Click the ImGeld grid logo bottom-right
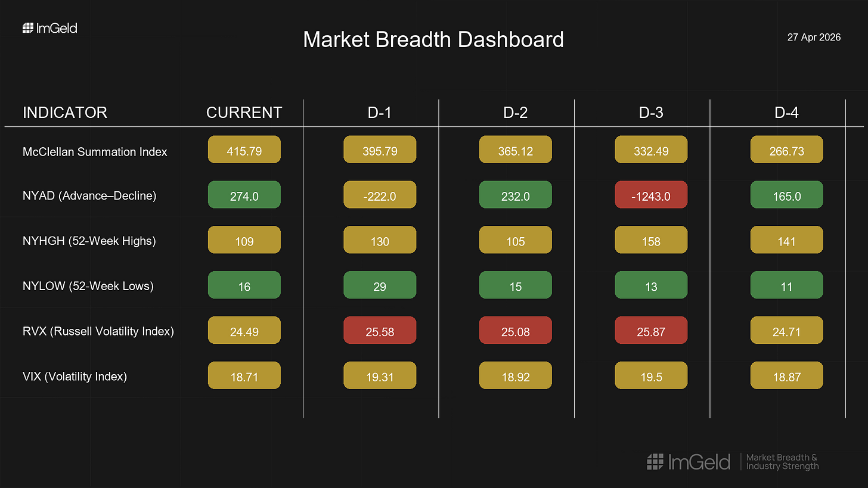This screenshot has width=868, height=488. tap(655, 462)
